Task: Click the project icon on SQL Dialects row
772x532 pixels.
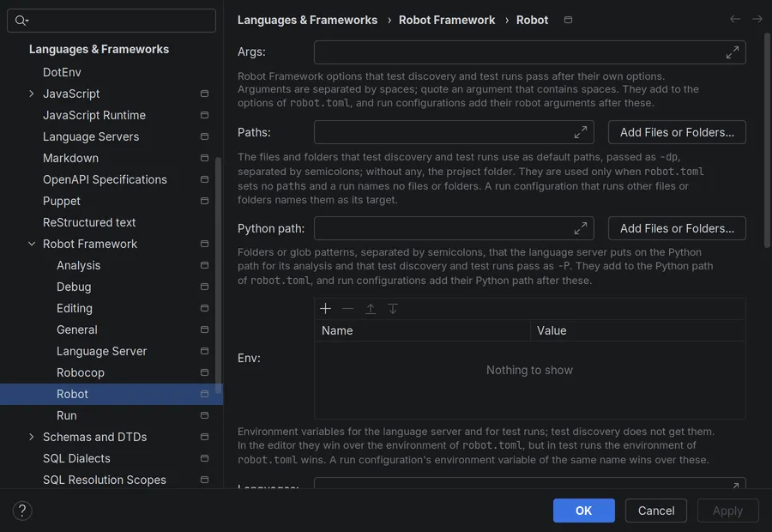Action: [x=204, y=458]
